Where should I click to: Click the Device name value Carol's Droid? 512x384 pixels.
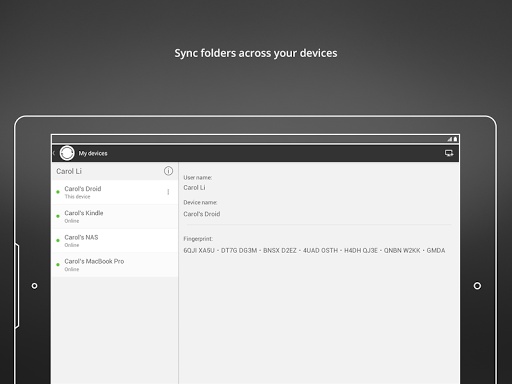[x=202, y=214]
